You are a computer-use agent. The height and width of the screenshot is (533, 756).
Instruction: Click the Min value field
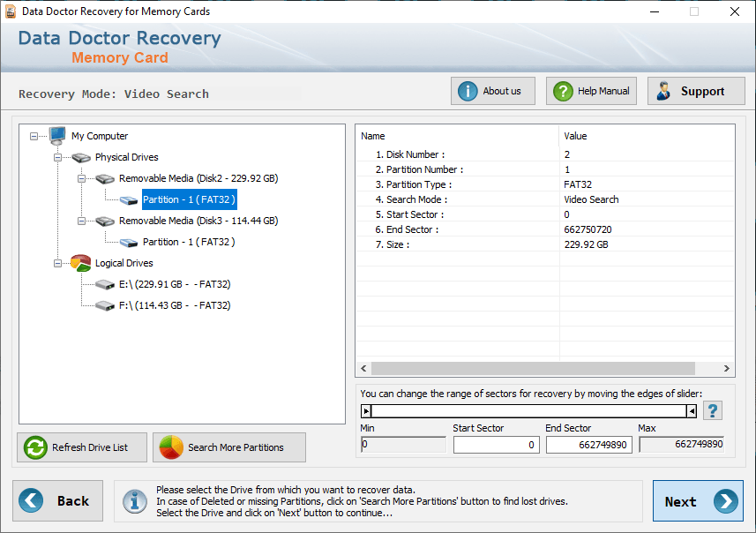403,444
